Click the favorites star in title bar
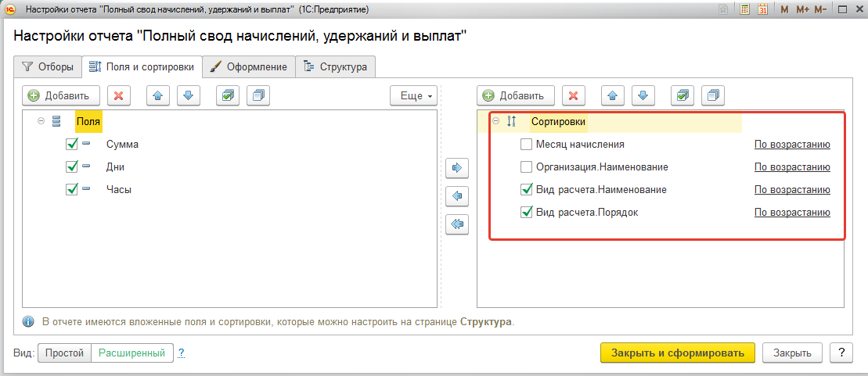The height and width of the screenshot is (376, 868). pos(723,9)
